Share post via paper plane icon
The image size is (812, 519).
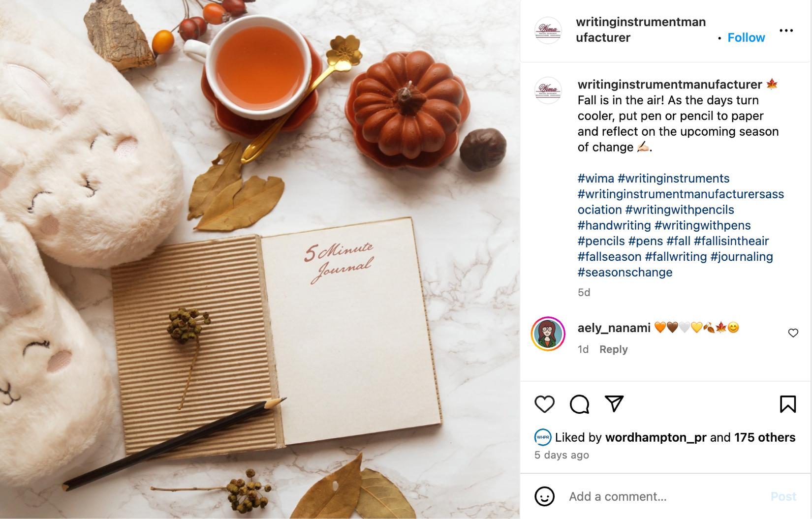pyautogui.click(x=614, y=403)
